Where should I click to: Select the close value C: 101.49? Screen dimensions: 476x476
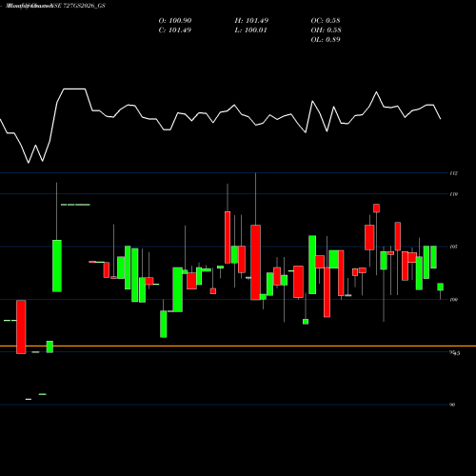(x=175, y=30)
